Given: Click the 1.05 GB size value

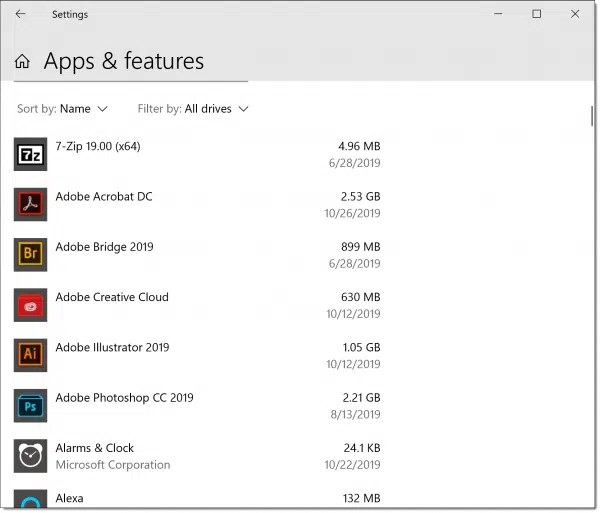Looking at the screenshot, I should [362, 347].
